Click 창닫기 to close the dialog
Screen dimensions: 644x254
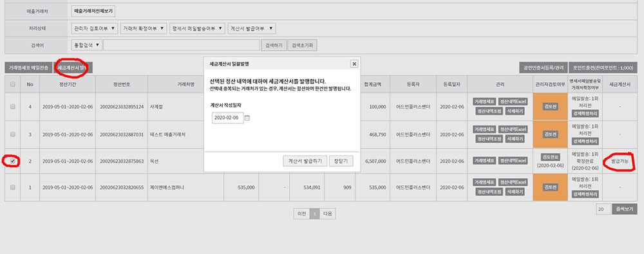341,161
